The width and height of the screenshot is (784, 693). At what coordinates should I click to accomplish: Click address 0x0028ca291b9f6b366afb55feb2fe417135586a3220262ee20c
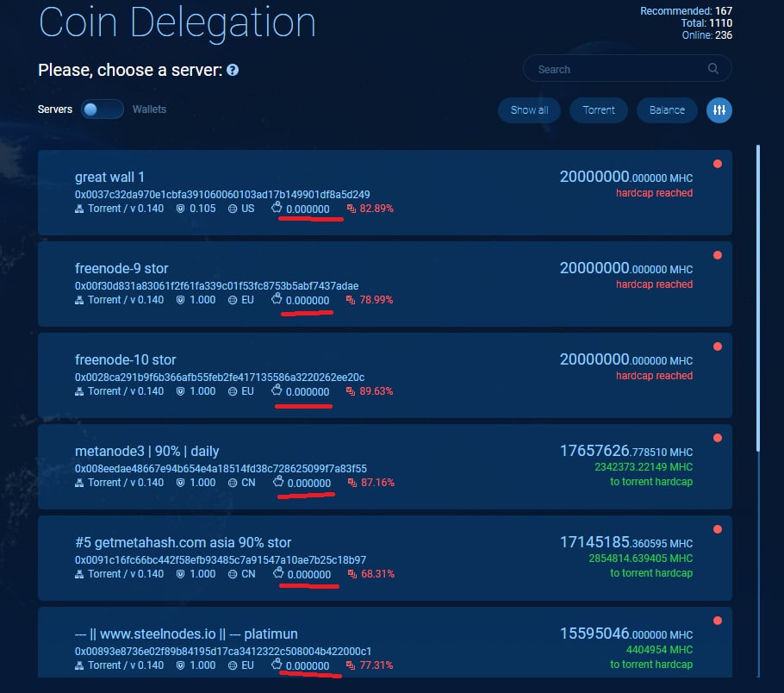click(220, 377)
